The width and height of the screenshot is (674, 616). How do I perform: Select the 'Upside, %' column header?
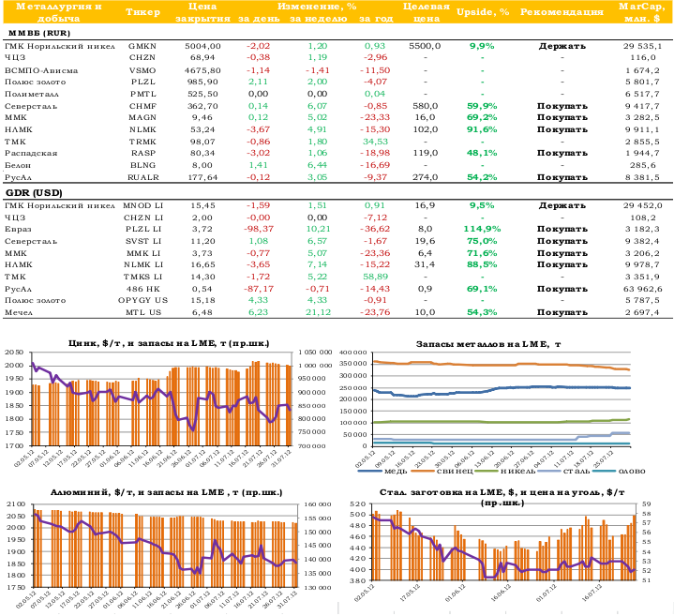[483, 12]
